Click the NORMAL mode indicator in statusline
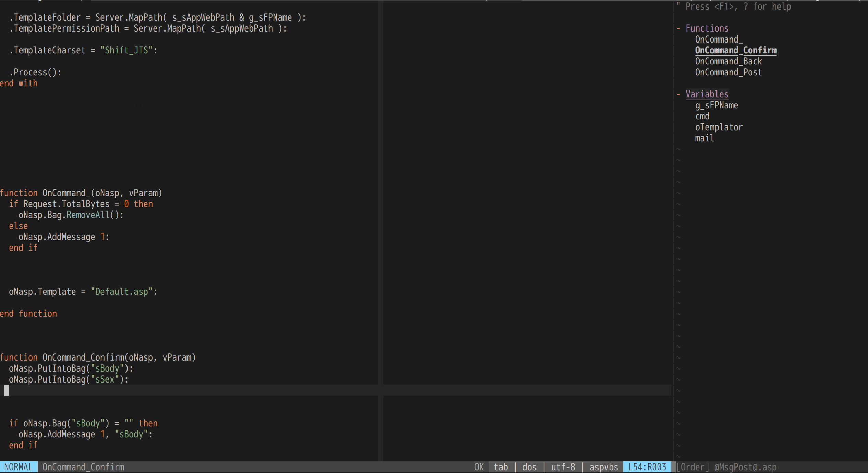Image resolution: width=868 pixels, height=473 pixels. (x=19, y=467)
